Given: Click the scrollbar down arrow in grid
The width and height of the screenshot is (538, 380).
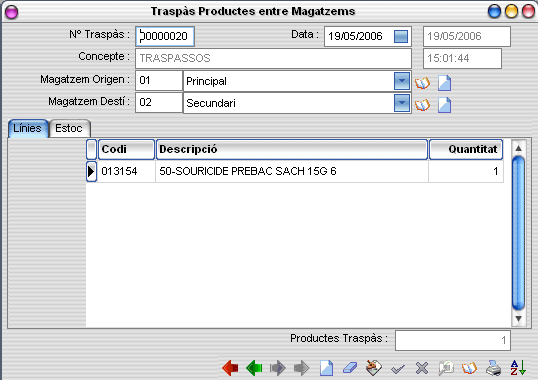Looking at the screenshot, I should coord(518,319).
